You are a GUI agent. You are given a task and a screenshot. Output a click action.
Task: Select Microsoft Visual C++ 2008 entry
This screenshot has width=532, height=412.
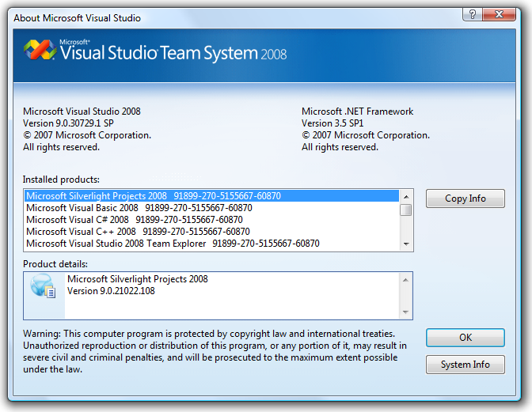[211, 232]
